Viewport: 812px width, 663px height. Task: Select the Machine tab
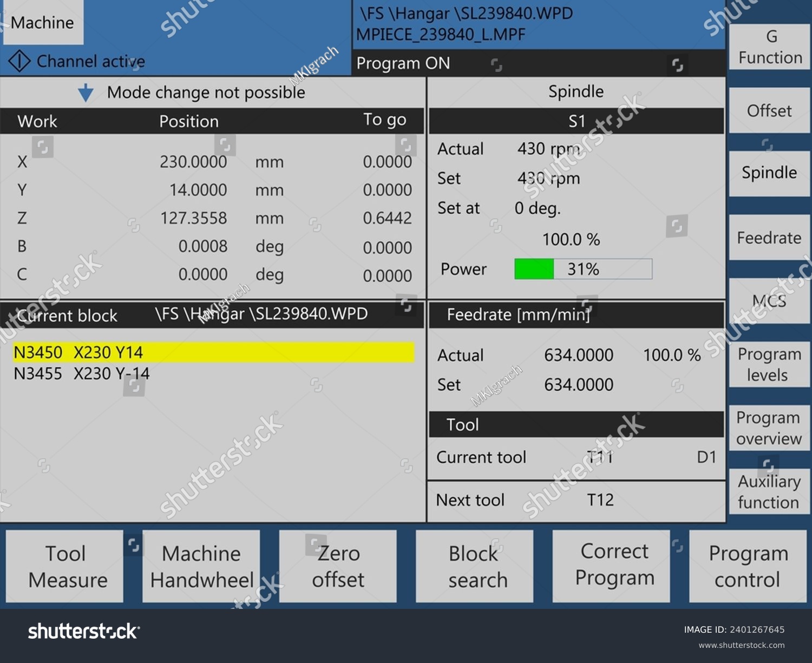point(43,23)
